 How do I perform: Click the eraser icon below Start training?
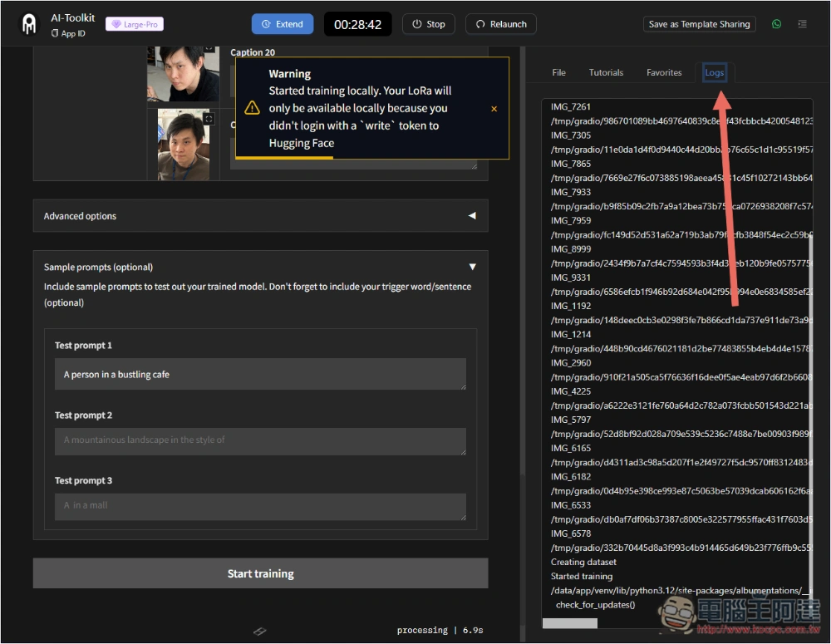pos(259,632)
